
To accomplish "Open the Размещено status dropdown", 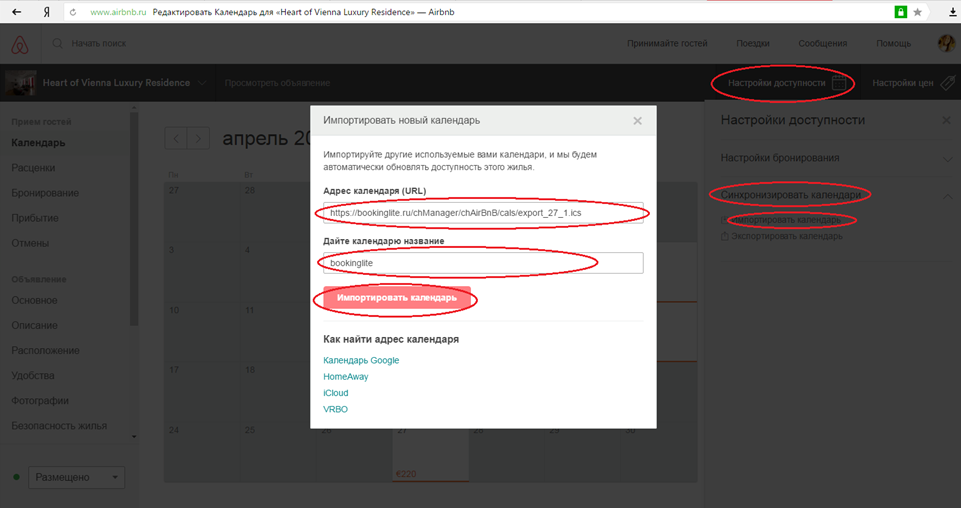I will coord(77,477).
